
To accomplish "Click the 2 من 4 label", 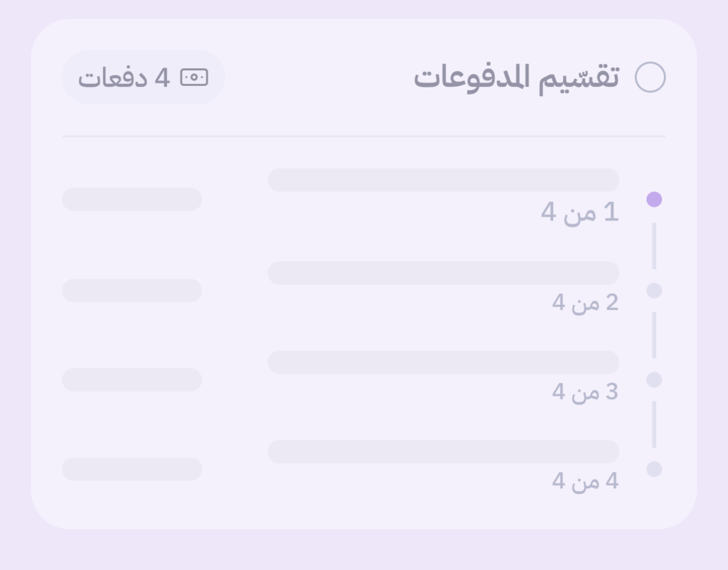I will [x=586, y=303].
